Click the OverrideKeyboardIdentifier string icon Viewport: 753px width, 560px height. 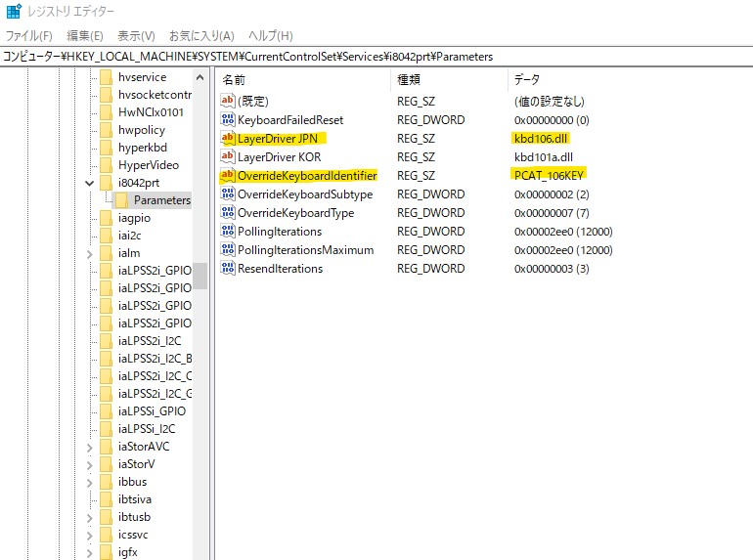[228, 176]
